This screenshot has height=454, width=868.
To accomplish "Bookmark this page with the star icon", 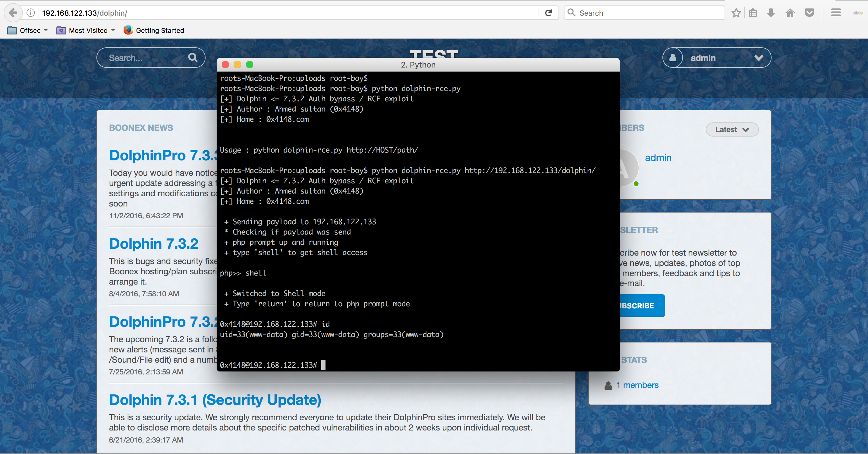I will (736, 13).
